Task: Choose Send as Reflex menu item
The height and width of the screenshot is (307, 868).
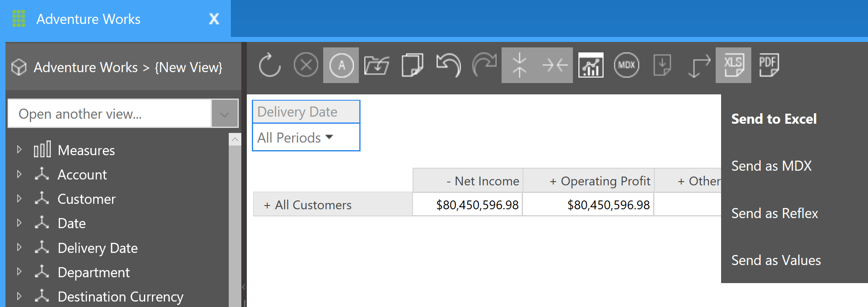Action: pos(774,213)
